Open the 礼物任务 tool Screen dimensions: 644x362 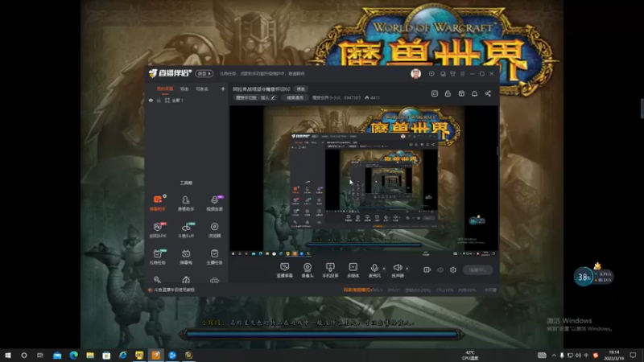[158, 257]
